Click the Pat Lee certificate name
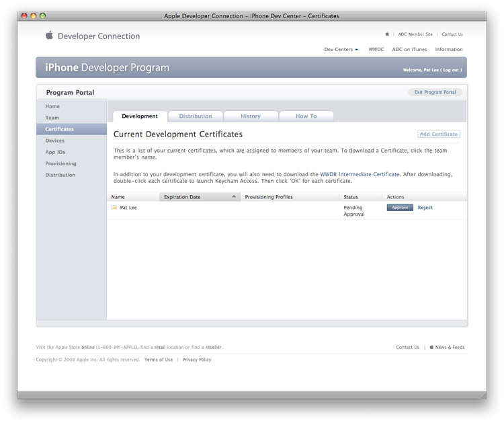 (x=128, y=208)
